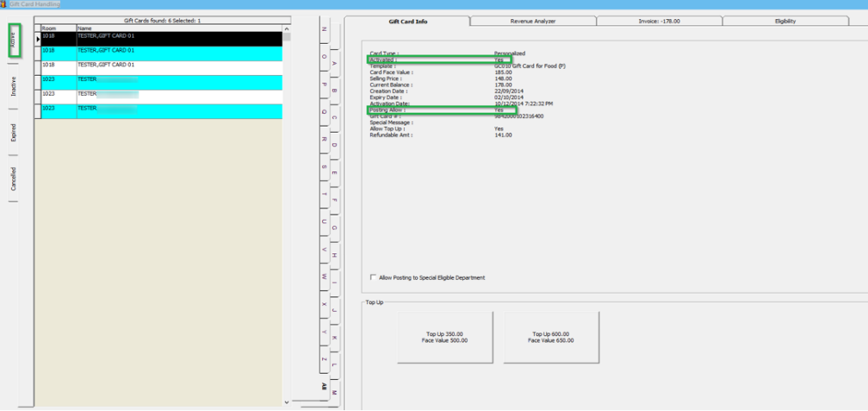The width and height of the screenshot is (868, 411).
Task: Tick Allow Posting to Special Eligible Department
Action: click(x=373, y=277)
